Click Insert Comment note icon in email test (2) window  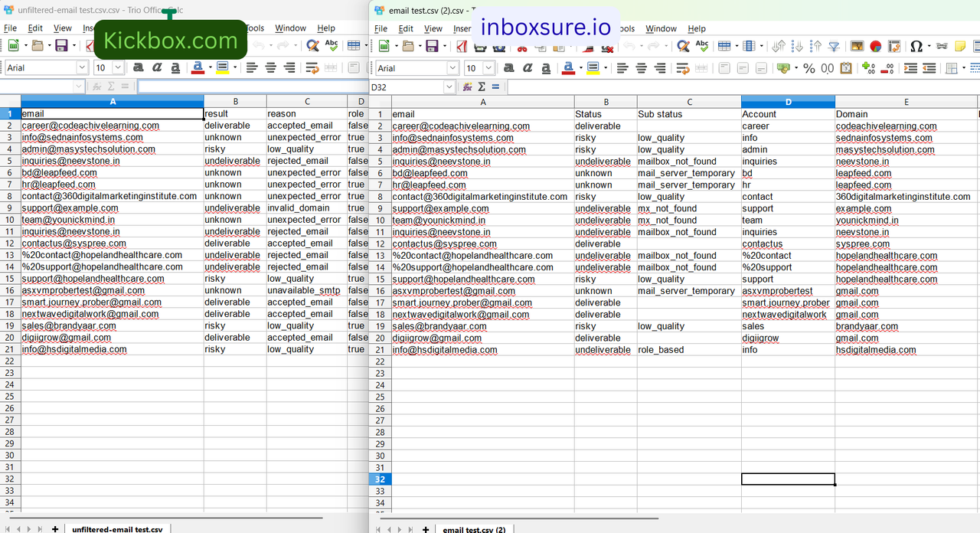[x=960, y=46]
